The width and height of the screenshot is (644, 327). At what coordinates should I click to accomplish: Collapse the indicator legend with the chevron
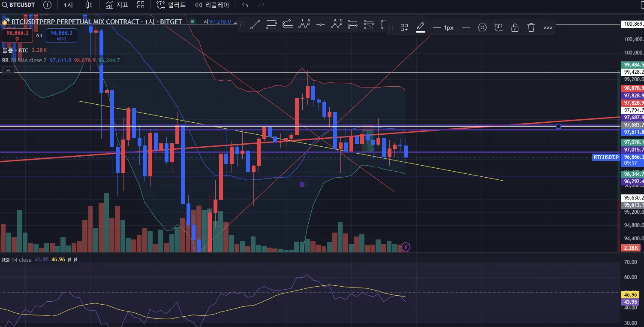tap(8, 70)
